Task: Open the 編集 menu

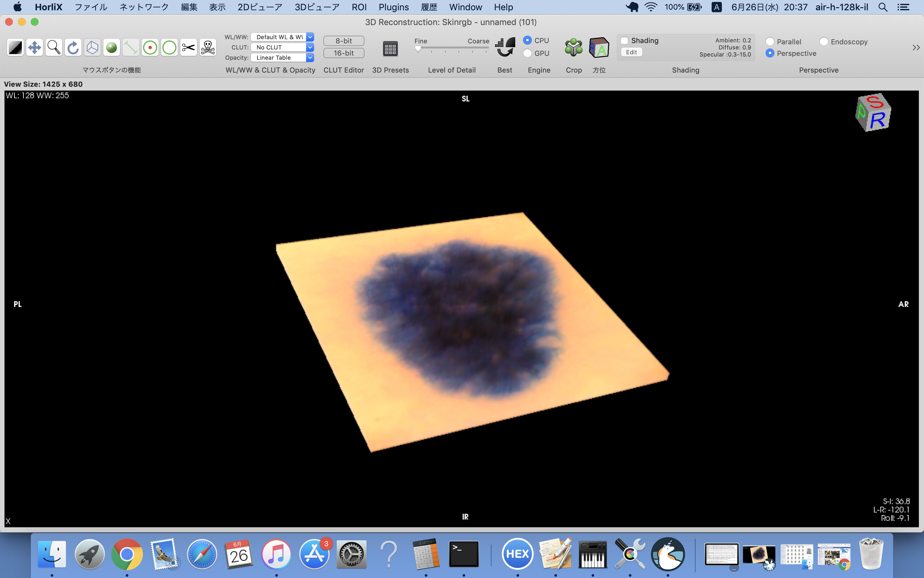Action: [189, 7]
